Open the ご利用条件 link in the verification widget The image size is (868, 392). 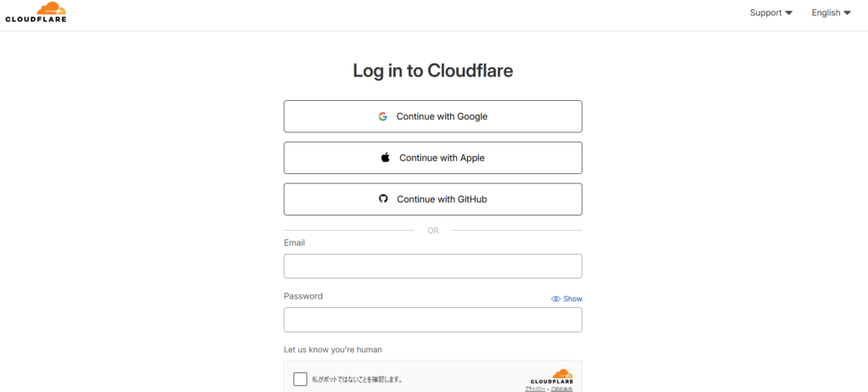click(561, 389)
